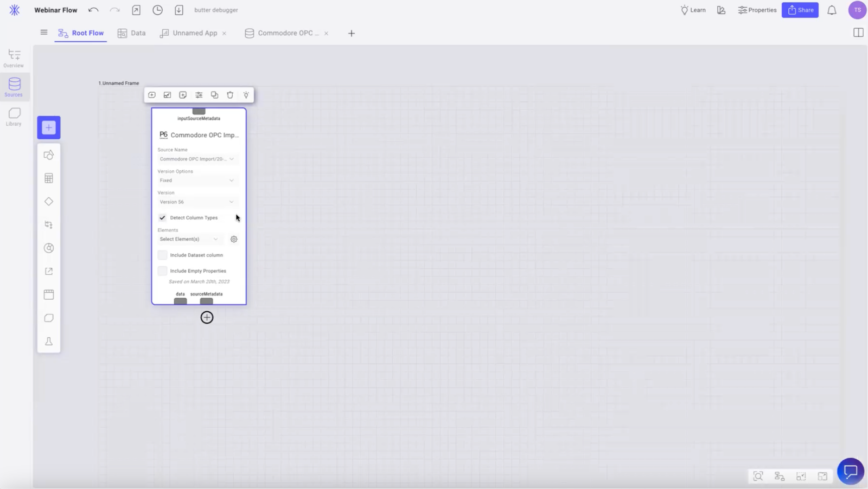Click the expand view icon in the bottom toolbar
This screenshot has height=489, width=868.
point(822,476)
